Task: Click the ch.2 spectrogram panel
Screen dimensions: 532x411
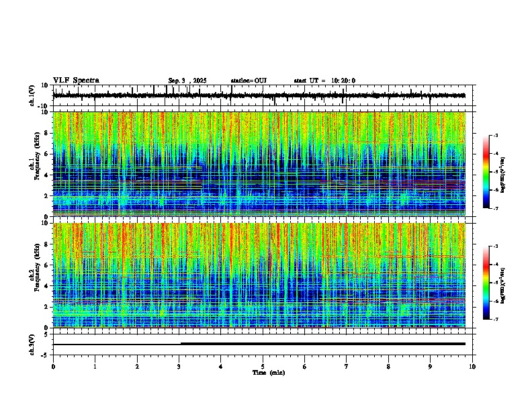Action: click(x=259, y=275)
